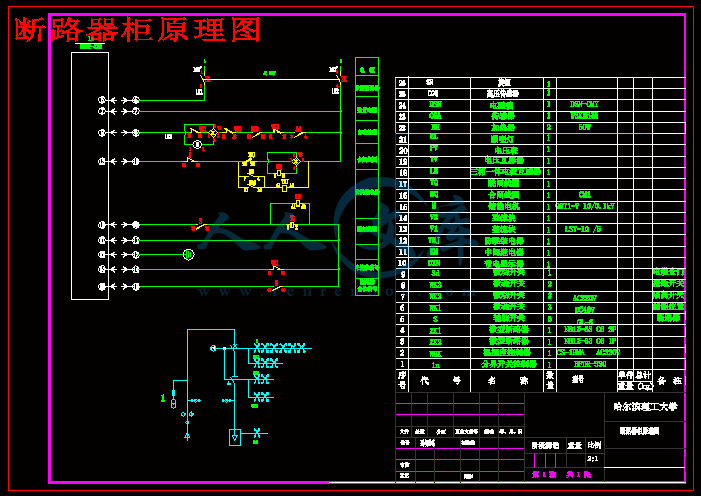
Task: Select 辅助开关 name in row 5
Action: [x=509, y=318]
